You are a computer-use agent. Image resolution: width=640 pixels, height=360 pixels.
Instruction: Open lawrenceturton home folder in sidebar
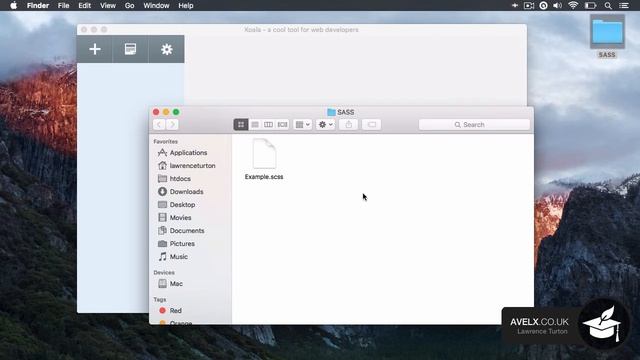click(192, 166)
